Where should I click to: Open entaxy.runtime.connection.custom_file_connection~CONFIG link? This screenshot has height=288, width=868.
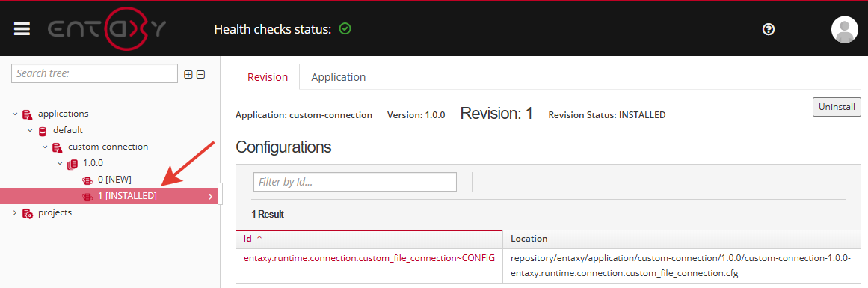369,257
